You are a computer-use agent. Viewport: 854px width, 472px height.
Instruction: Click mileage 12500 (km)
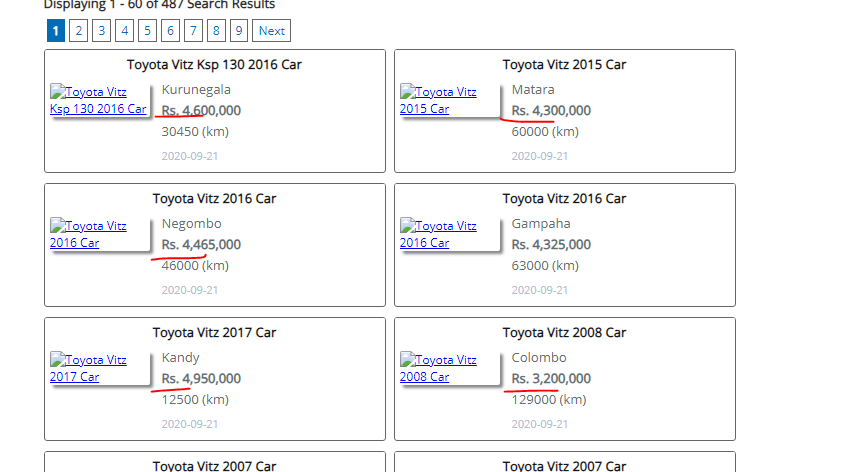pyautogui.click(x=195, y=400)
